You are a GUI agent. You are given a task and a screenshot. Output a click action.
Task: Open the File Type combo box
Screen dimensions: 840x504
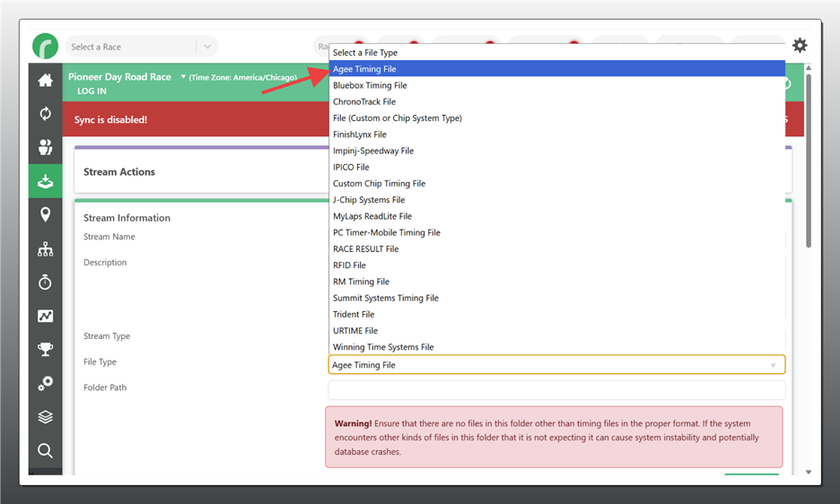(x=556, y=365)
